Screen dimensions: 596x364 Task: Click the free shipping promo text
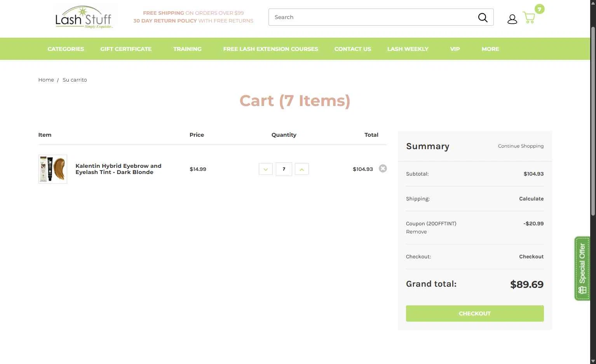pos(193,13)
